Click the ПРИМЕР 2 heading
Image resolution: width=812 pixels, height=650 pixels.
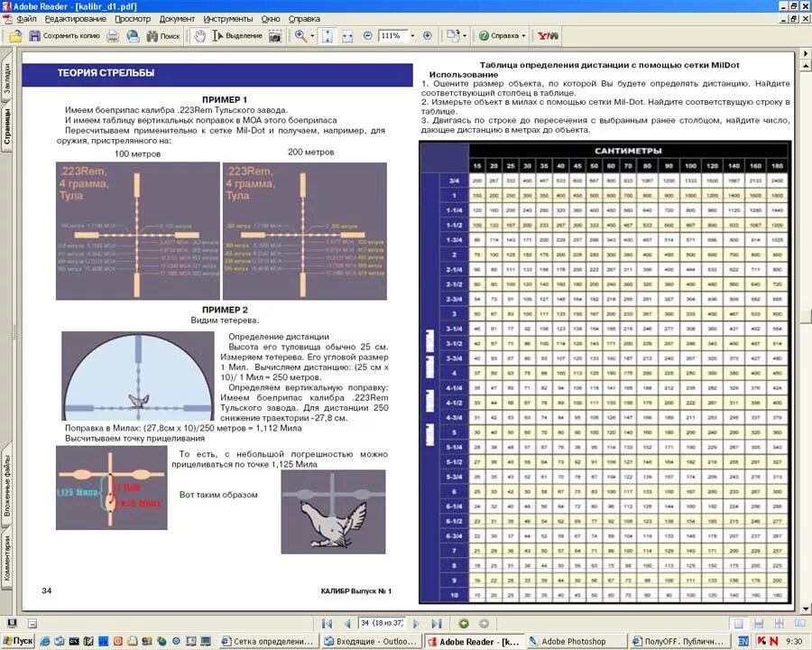tap(225, 310)
